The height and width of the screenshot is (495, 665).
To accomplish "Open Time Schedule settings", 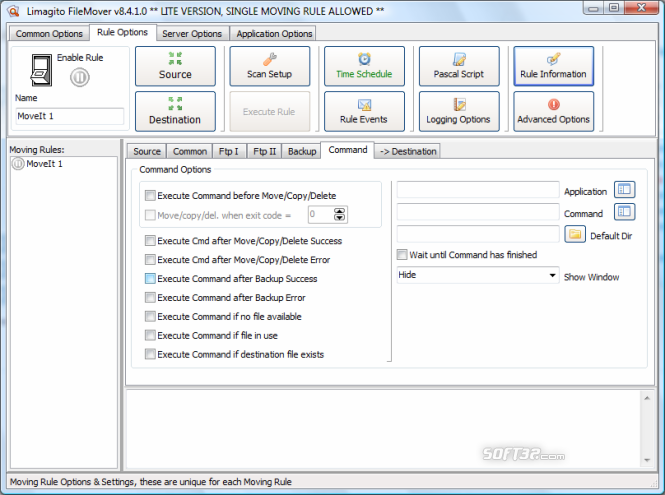I will click(x=364, y=66).
